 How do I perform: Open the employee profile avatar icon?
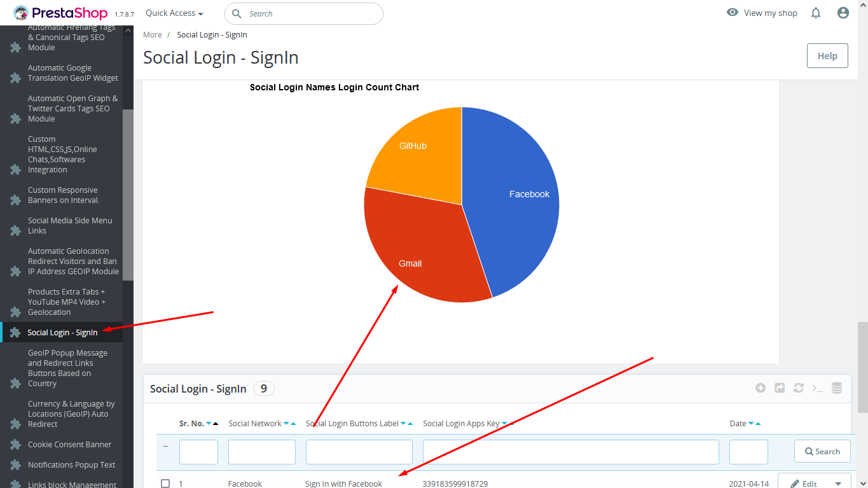[x=843, y=13]
